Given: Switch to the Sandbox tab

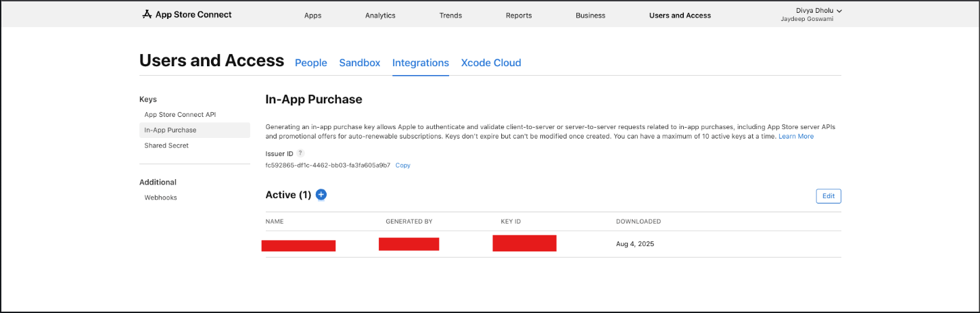Looking at the screenshot, I should point(360,63).
